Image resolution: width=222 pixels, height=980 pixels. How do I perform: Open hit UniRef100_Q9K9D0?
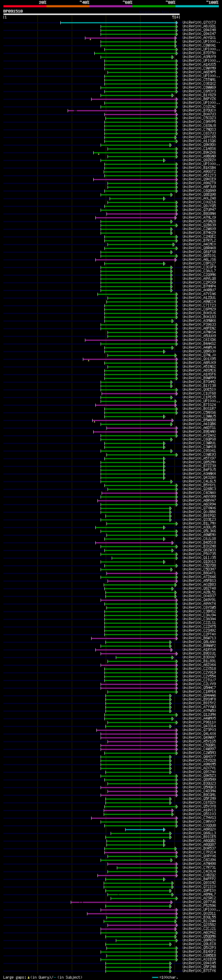[199, 145]
